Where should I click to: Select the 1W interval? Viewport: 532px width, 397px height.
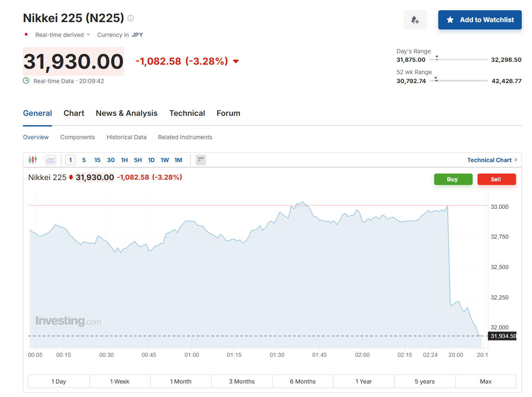[165, 160]
